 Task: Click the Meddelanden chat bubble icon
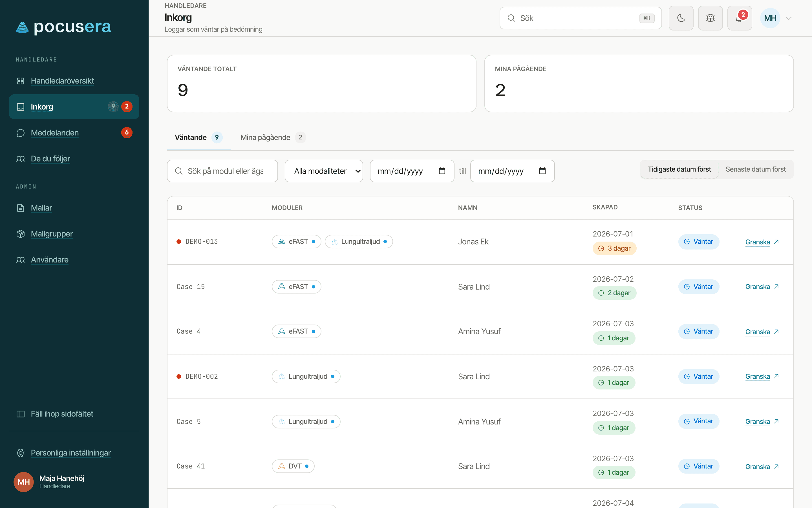click(21, 133)
